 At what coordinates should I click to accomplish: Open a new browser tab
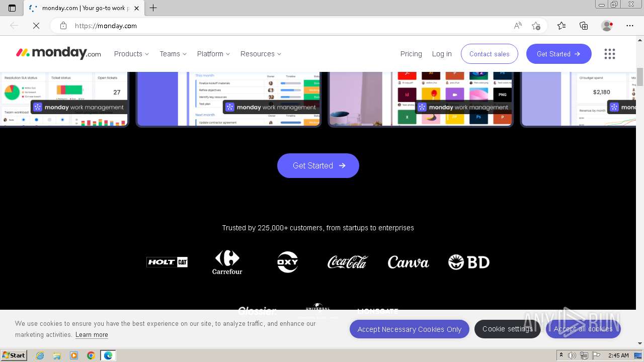click(153, 8)
